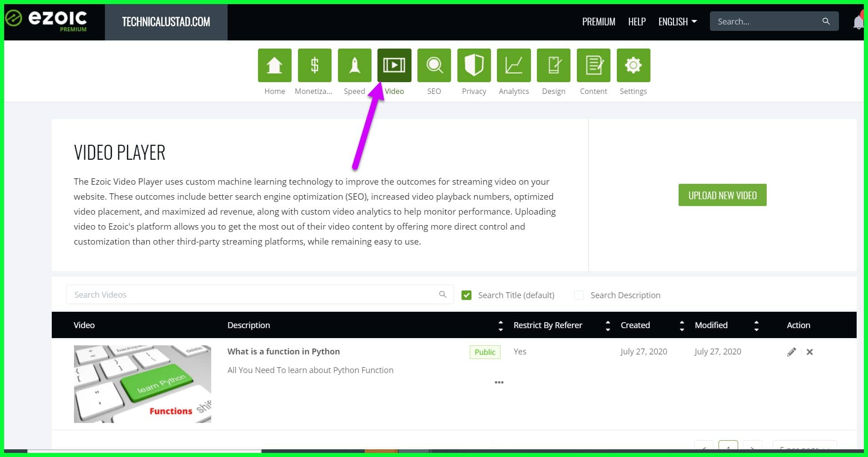Click UPLOAD NEW VIDEO button
The image size is (868, 457).
tap(722, 195)
